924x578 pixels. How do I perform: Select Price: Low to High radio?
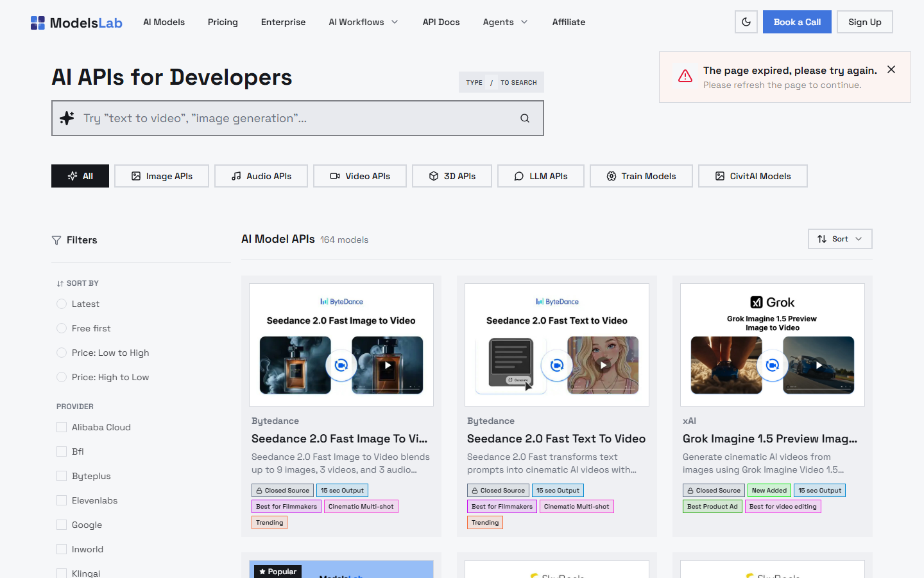(x=62, y=353)
